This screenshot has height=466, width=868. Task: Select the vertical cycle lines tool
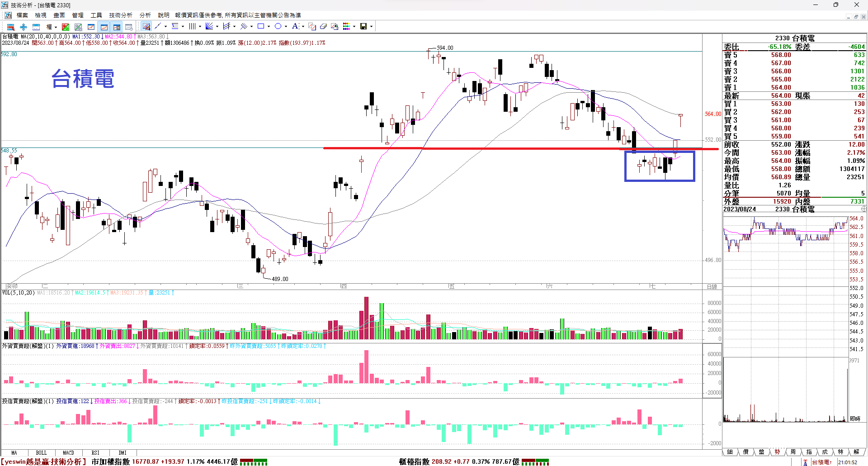pyautogui.click(x=192, y=27)
